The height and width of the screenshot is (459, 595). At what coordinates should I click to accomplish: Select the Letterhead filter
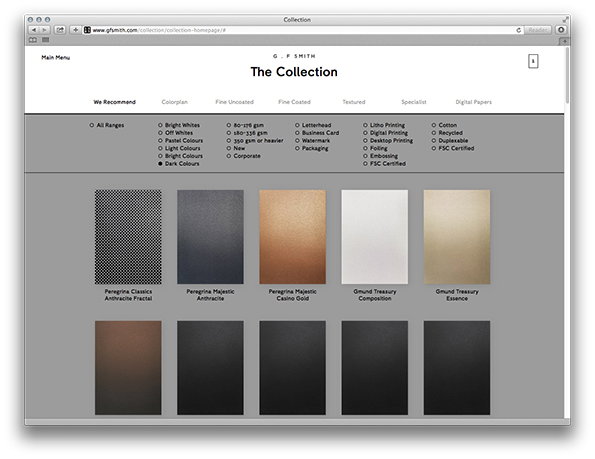[x=313, y=125]
